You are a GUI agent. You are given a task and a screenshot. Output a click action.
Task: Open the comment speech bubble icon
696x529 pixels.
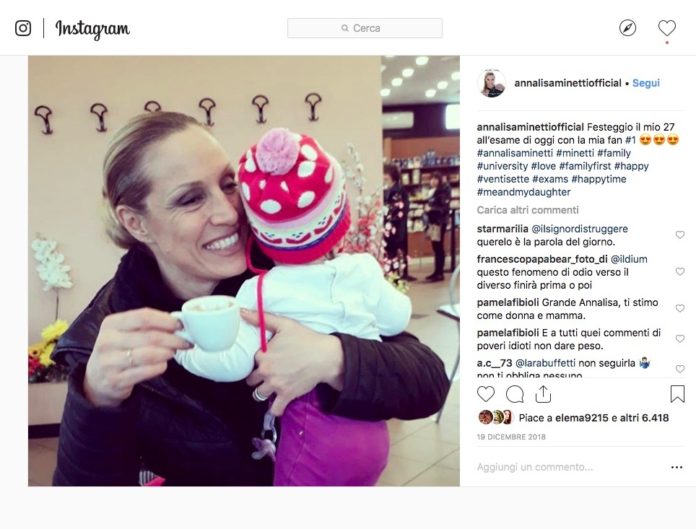[x=515, y=394]
